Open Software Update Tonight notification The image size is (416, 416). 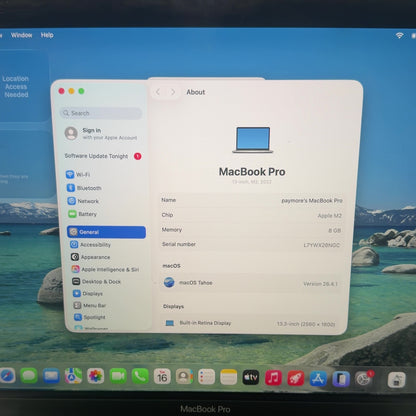coord(103,156)
